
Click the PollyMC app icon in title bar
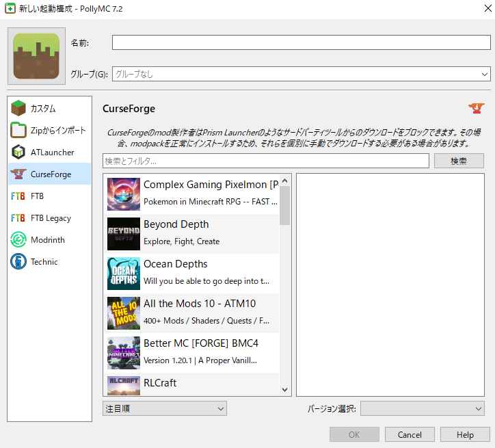click(x=10, y=8)
